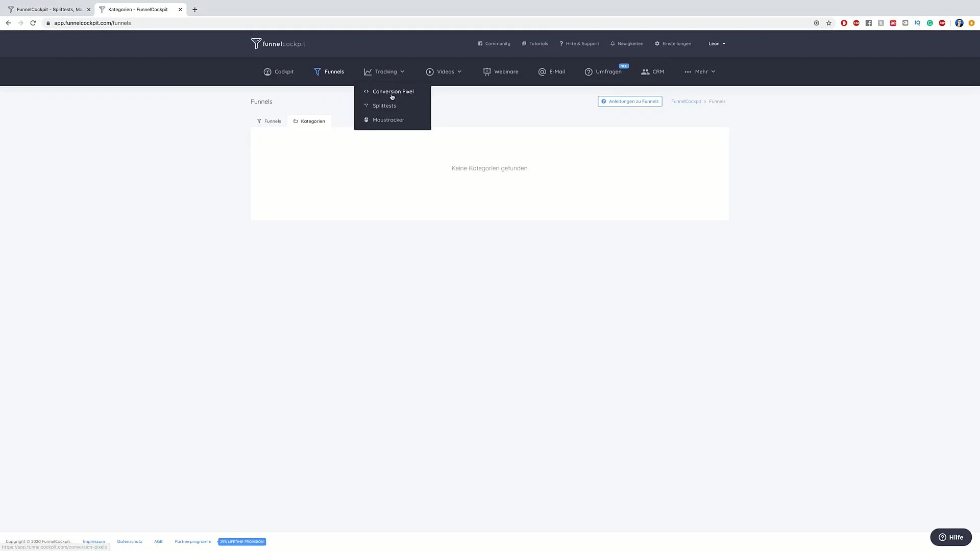The width and height of the screenshot is (980, 551).
Task: Click the CRM navigation icon
Action: point(645,71)
